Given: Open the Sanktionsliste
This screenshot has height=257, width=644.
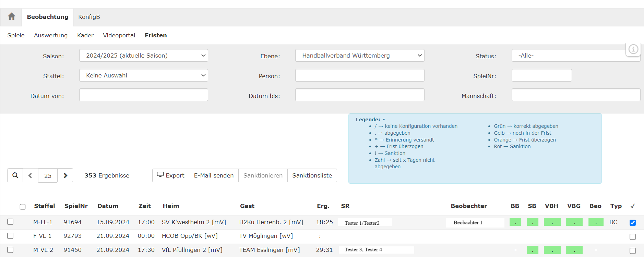Looking at the screenshot, I should 312,175.
